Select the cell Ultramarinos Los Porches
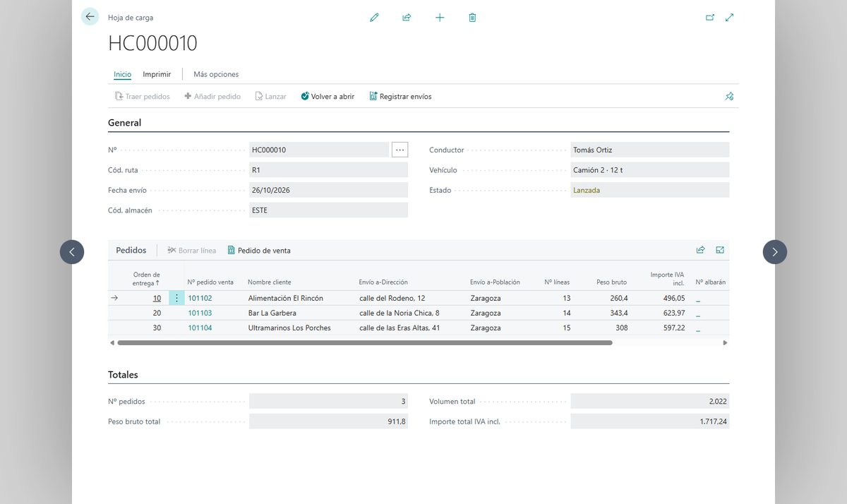The image size is (847, 504). click(289, 328)
